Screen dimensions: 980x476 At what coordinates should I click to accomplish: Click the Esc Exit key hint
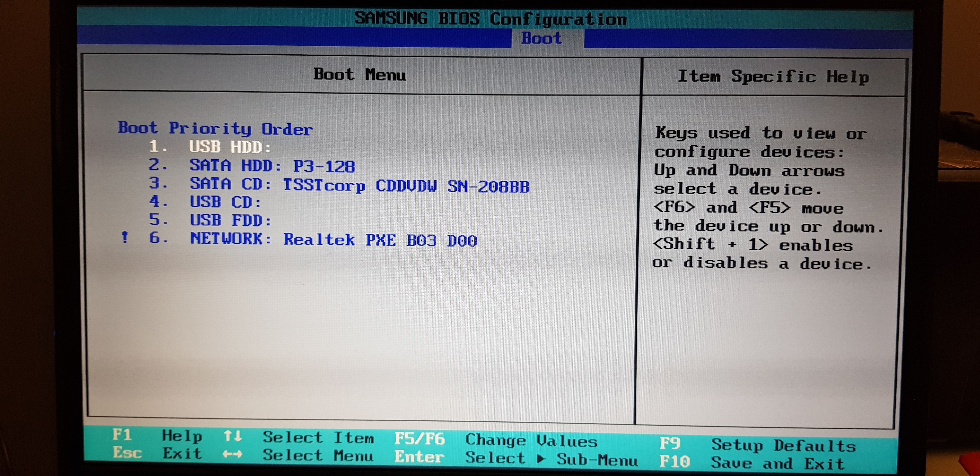click(157, 453)
